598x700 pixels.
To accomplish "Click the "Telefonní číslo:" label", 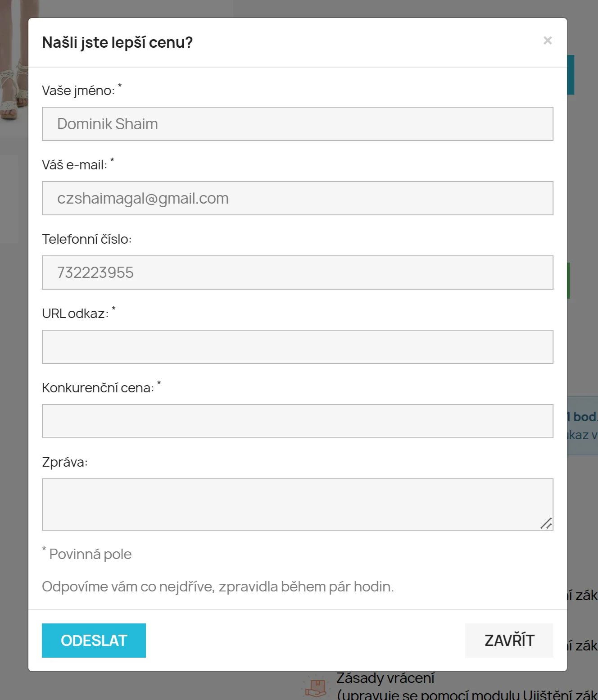I will (87, 239).
